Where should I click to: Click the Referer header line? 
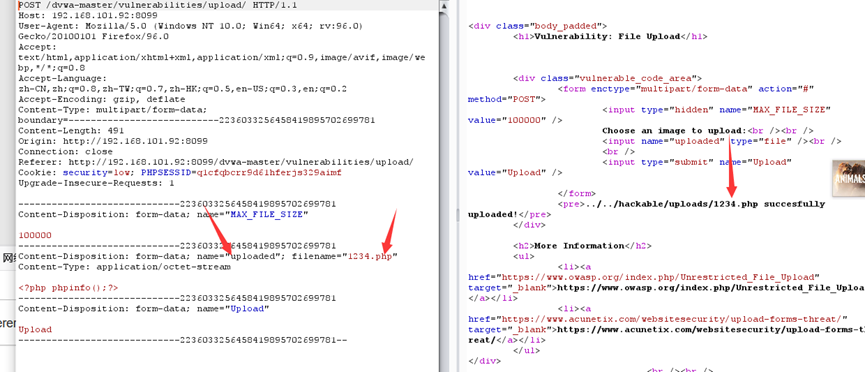pyautogui.click(x=216, y=162)
